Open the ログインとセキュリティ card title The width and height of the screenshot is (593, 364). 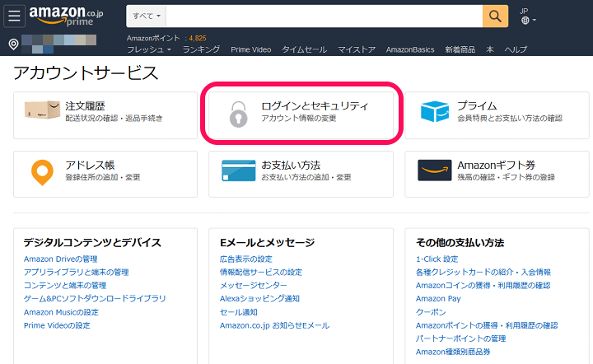point(315,106)
